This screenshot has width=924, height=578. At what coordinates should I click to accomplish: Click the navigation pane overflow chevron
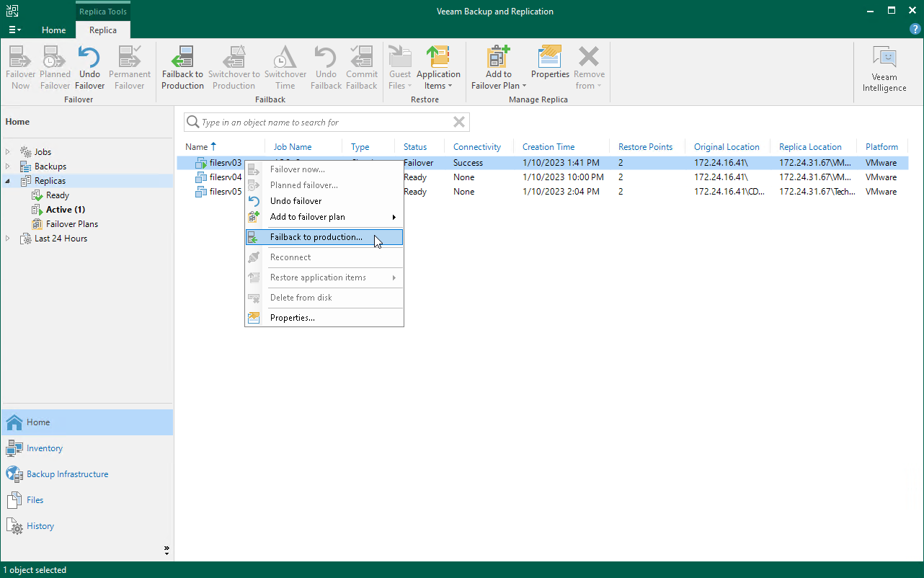(x=167, y=550)
